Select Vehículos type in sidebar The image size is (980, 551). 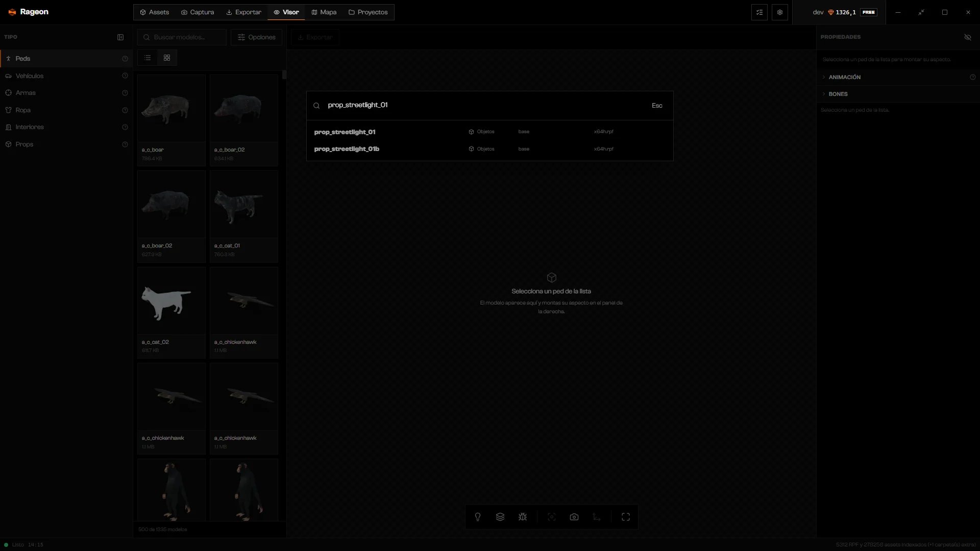pyautogui.click(x=66, y=76)
